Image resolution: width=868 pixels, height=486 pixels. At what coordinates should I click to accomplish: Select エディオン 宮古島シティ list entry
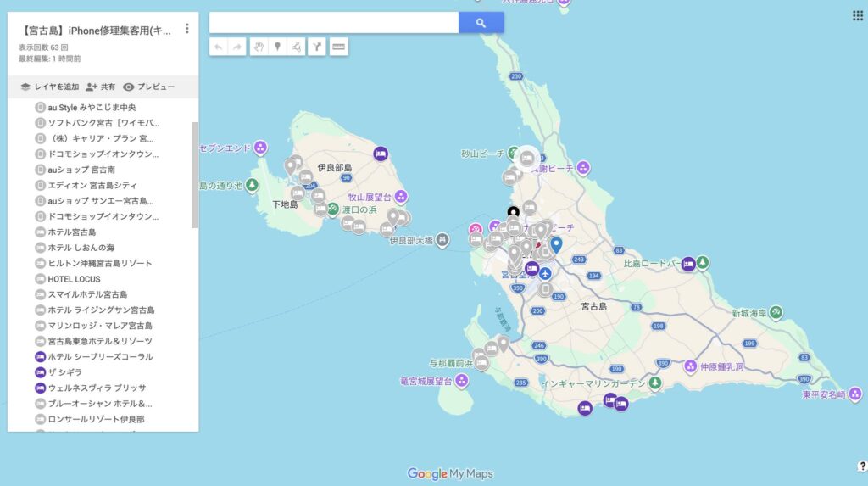[x=92, y=185]
